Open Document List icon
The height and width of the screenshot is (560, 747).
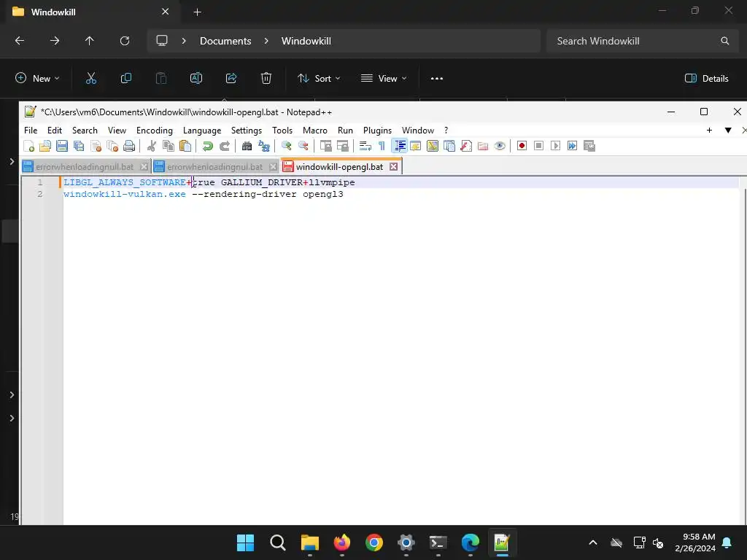(449, 146)
